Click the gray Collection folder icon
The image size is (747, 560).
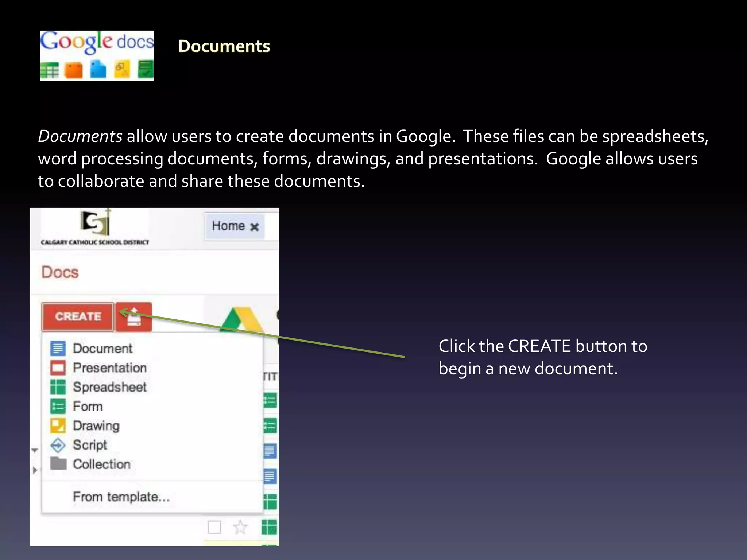[x=58, y=463]
